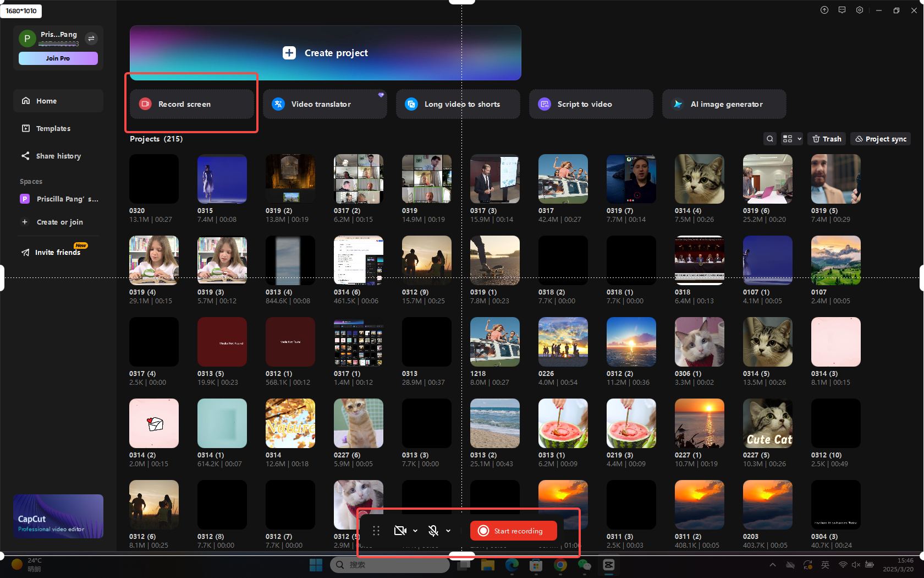
Task: Click the CapCut Professional video editor banner
Action: 58,516
